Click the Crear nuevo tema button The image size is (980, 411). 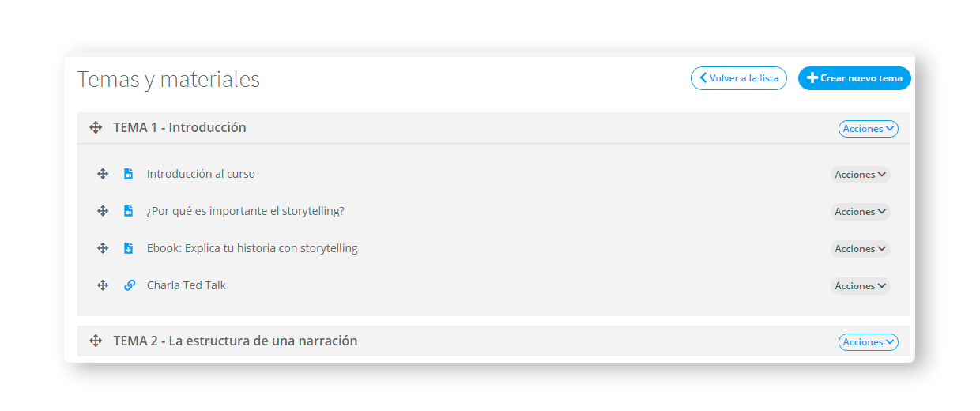[x=854, y=78]
